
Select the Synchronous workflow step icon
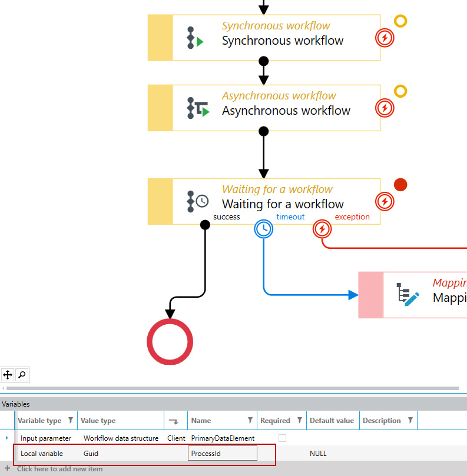[x=195, y=38]
